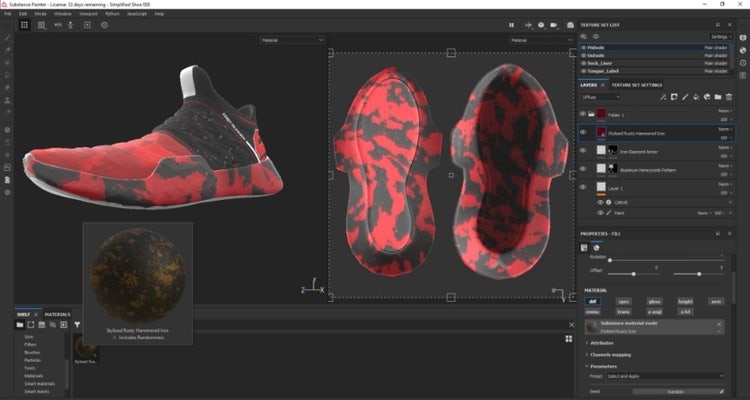Open history clock icon on right sidebar
This screenshot has height=400, width=750.
(743, 63)
